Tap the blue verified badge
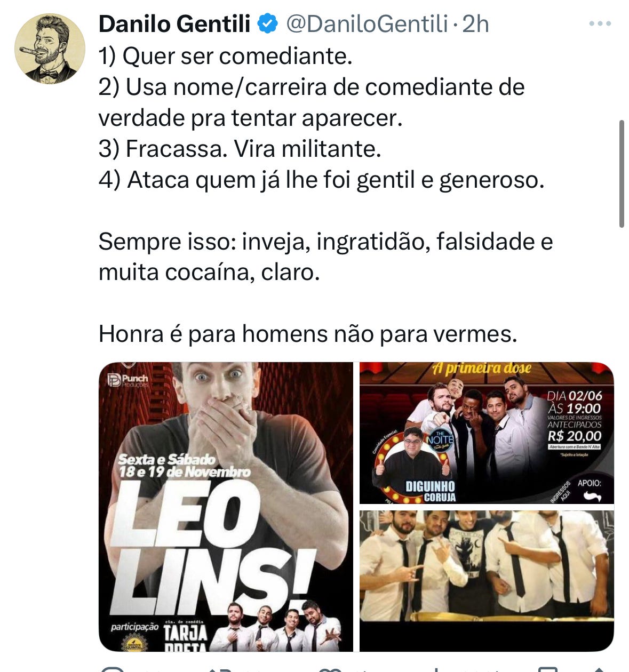Screen dimensions: 629x672 tap(267, 23)
